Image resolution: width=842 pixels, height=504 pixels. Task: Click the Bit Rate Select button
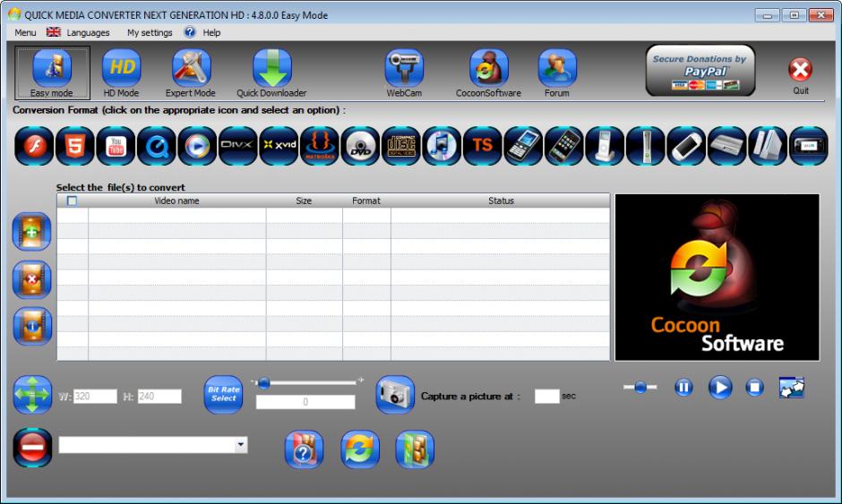pyautogui.click(x=223, y=395)
